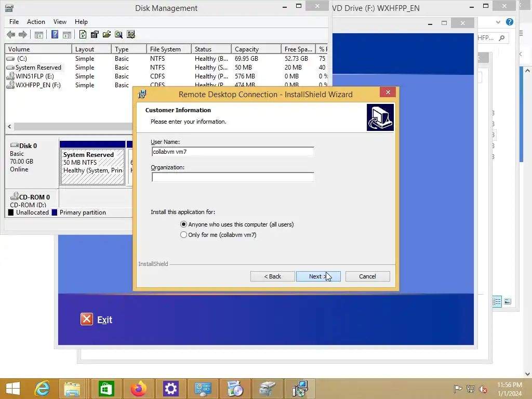This screenshot has height=399, width=532.
Task: Open the File menu in Disk Management
Action: [x=14, y=22]
